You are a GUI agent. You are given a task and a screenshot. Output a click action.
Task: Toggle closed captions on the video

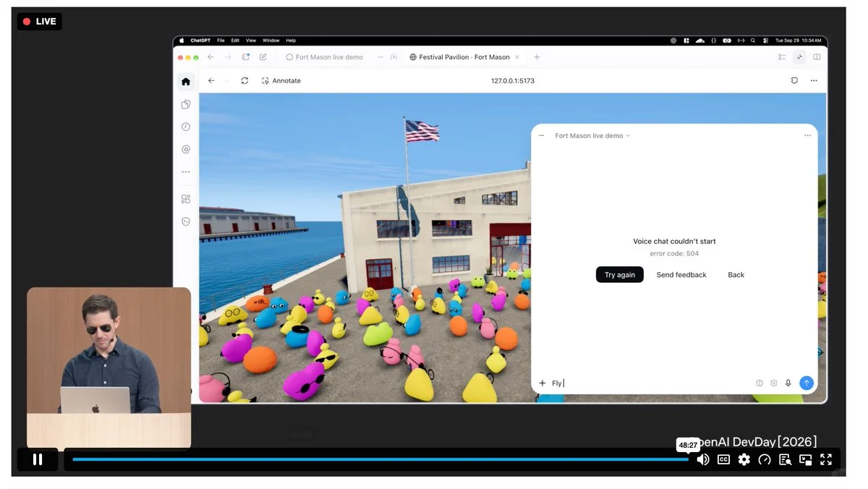point(723,459)
